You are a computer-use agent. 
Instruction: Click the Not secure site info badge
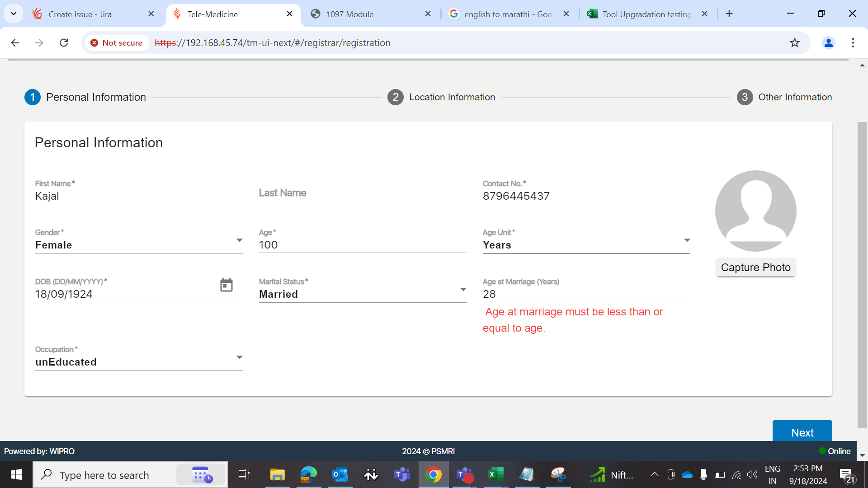[x=117, y=42]
